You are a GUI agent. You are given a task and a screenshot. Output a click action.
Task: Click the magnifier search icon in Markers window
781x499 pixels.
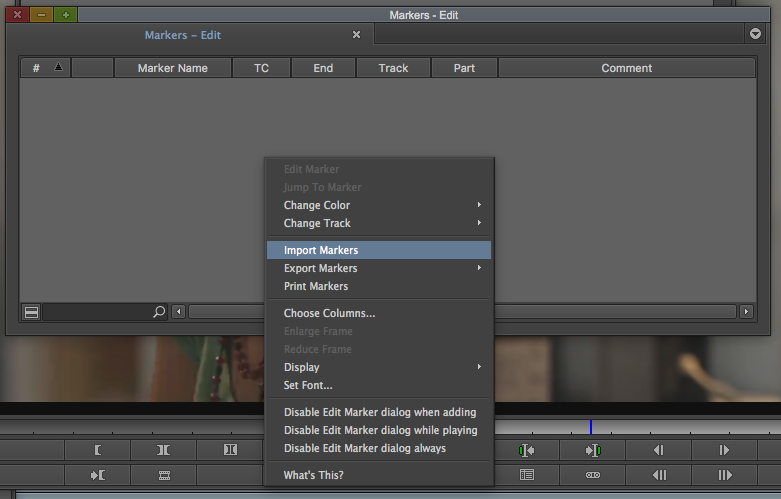click(158, 312)
